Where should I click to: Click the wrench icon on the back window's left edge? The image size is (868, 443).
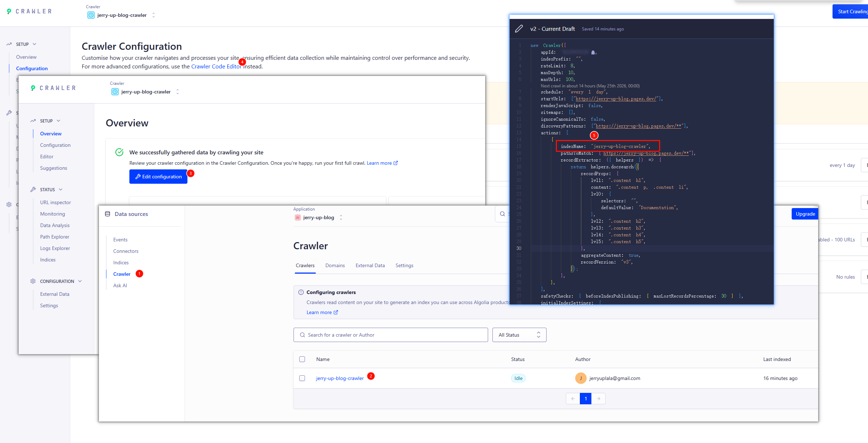[x=9, y=113]
